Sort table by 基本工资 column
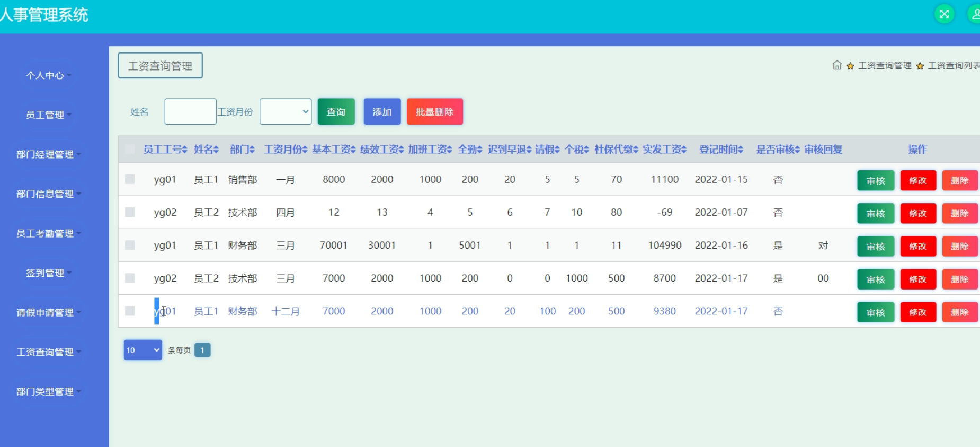Image resolution: width=980 pixels, height=447 pixels. [x=334, y=150]
